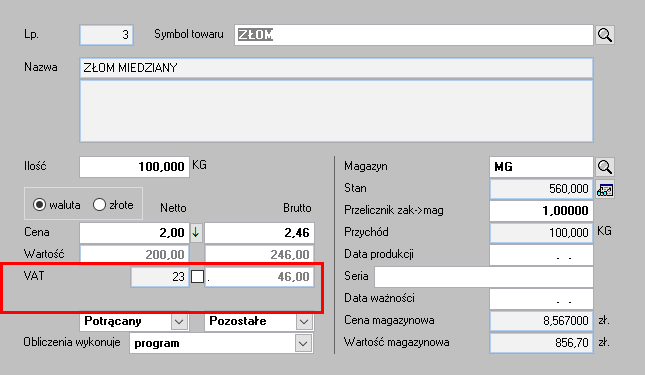Click the large description text area under Nazwa
The height and width of the screenshot is (375, 645).
tap(336, 111)
